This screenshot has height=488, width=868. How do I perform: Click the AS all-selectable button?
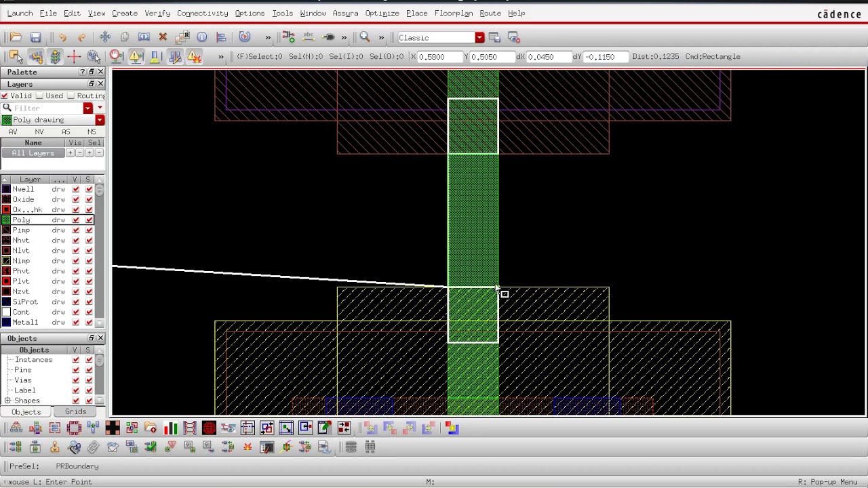(x=66, y=131)
